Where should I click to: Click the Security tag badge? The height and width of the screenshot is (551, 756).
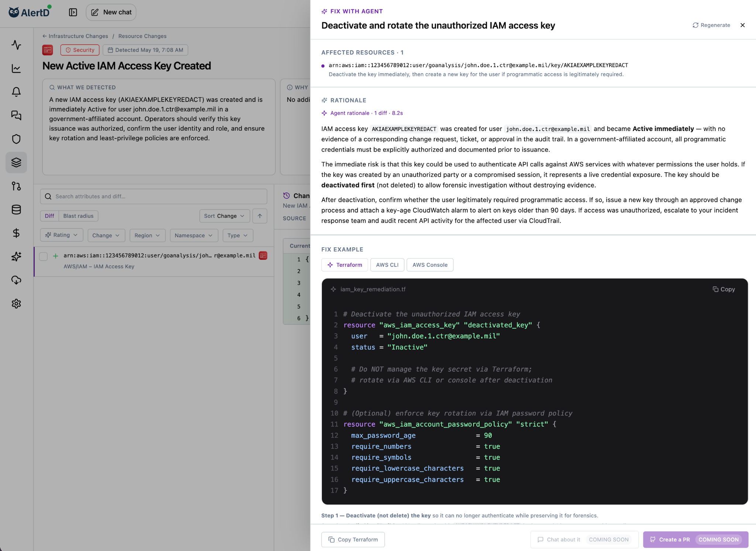pos(80,50)
